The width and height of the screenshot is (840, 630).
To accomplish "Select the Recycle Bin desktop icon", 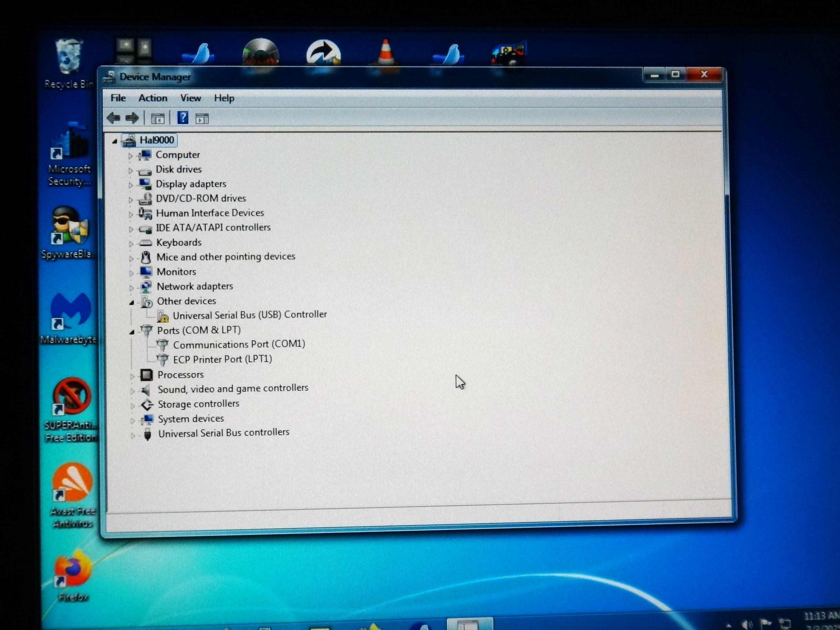I will coord(69,63).
